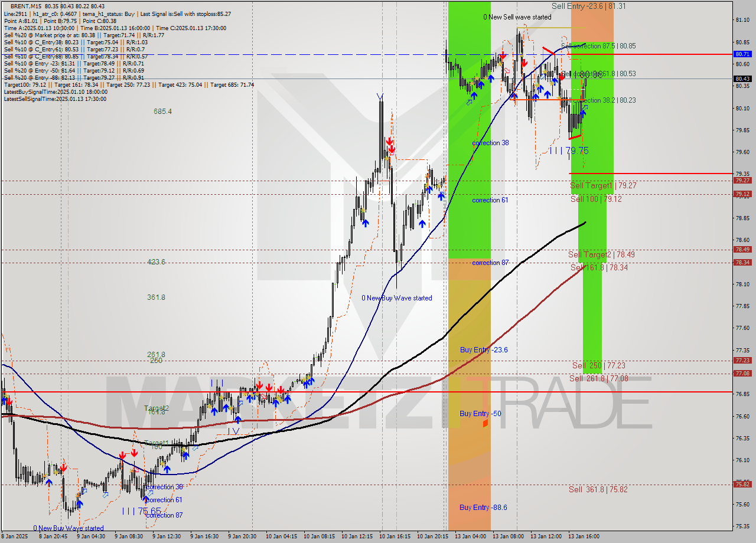Select the '13 Jan 08:00' time axis label
The height and width of the screenshot is (543, 756).
pos(508,537)
